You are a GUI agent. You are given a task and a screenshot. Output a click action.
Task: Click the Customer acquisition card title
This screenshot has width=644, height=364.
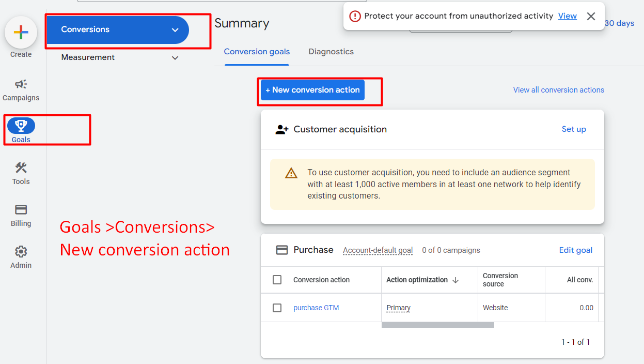pos(340,129)
